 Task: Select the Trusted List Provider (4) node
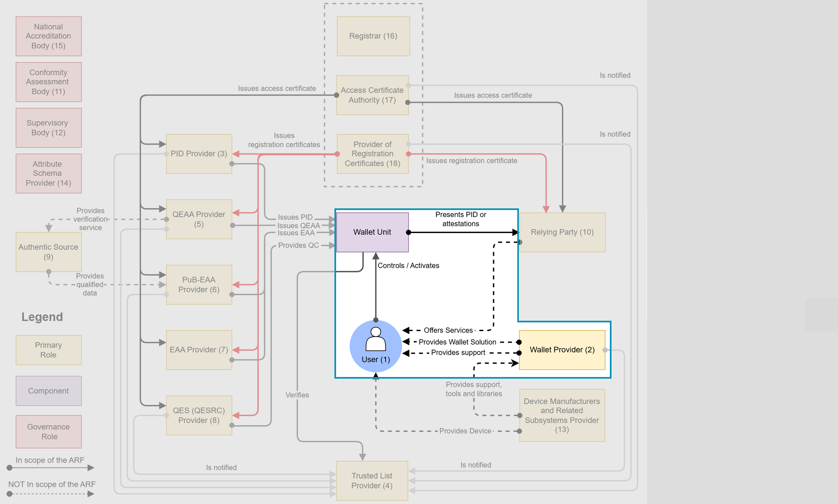pos(372,481)
